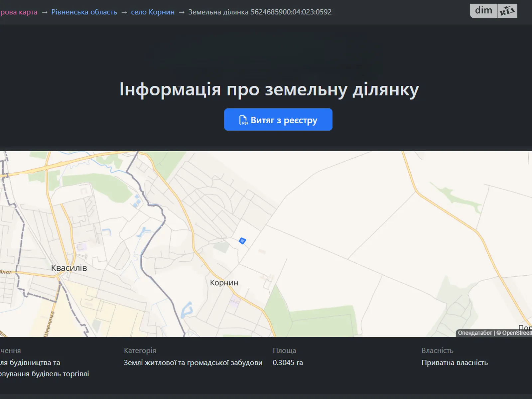Open the dim logo in the top right
The image size is (532, 399).
click(483, 10)
